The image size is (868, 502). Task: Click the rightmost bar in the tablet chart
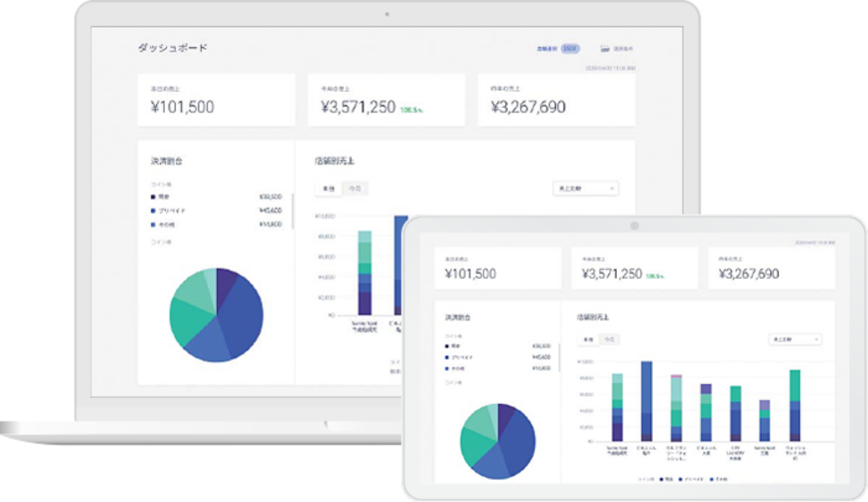click(795, 406)
